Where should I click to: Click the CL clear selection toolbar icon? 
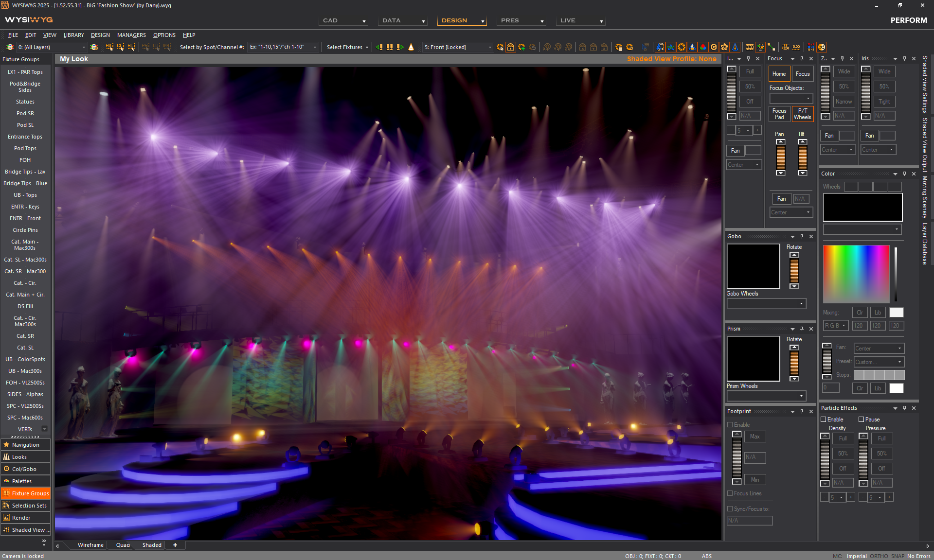coord(120,47)
